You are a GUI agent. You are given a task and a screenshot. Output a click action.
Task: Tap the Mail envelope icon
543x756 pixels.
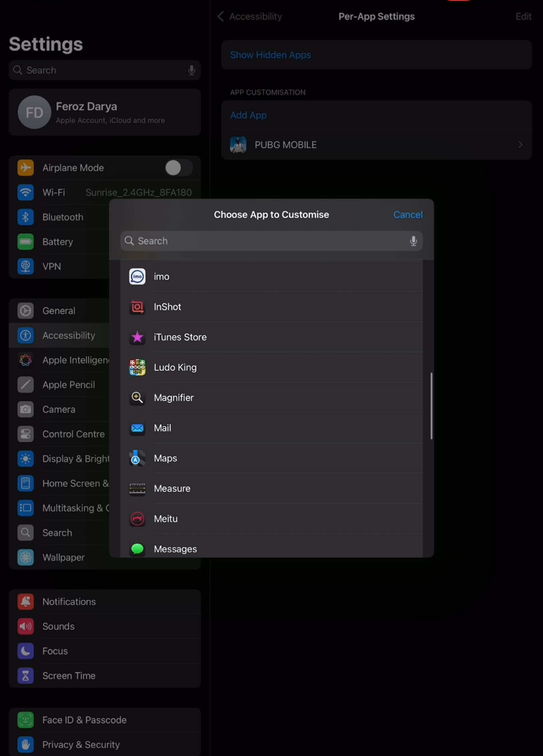[137, 428]
